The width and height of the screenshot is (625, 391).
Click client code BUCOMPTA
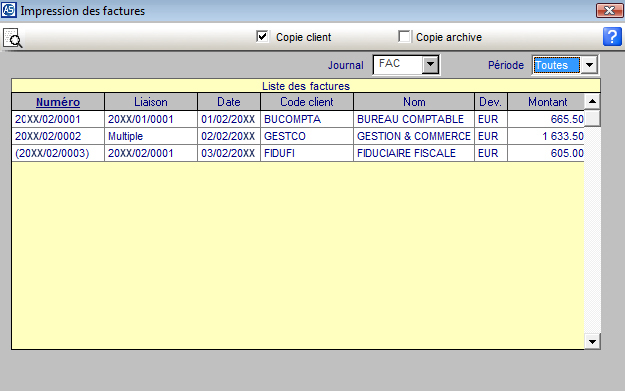307,119
